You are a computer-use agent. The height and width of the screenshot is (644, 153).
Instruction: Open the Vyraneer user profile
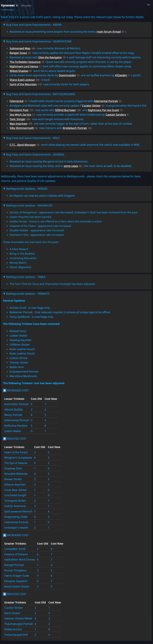tap(8, 6)
